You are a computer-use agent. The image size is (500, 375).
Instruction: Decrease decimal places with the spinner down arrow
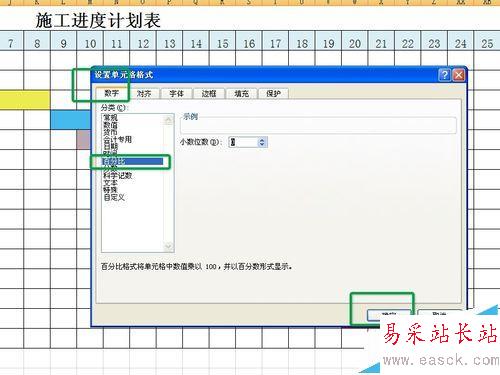click(x=262, y=145)
